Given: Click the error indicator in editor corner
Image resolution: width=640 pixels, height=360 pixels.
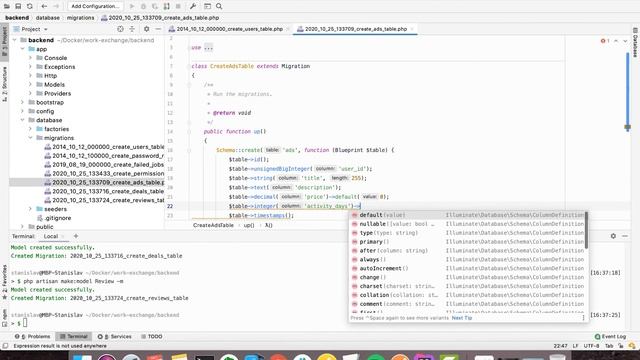Looking at the screenshot, I should coord(605,41).
